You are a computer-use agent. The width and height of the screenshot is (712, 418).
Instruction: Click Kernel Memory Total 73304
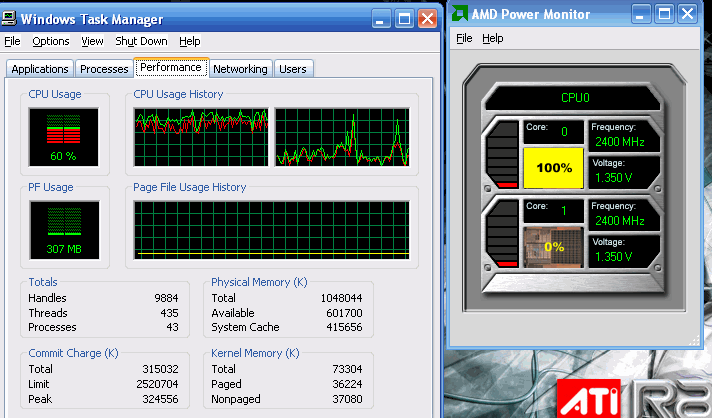[x=347, y=369]
